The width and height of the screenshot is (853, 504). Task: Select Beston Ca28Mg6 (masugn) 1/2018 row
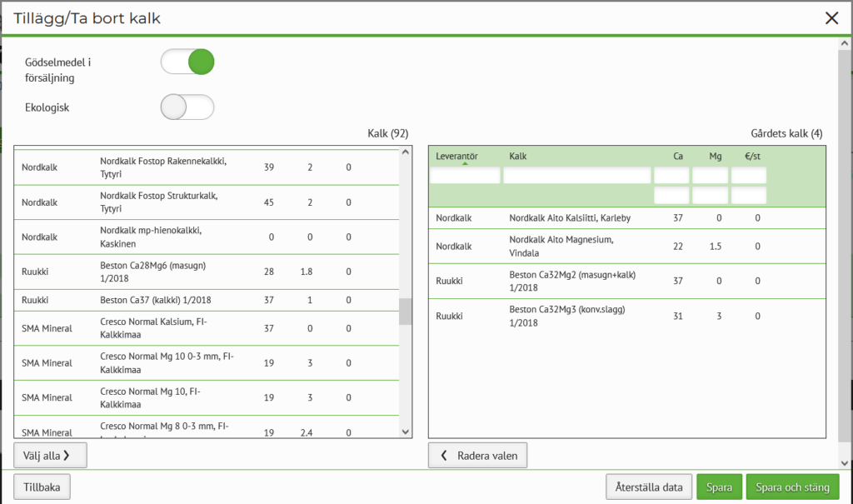point(207,272)
